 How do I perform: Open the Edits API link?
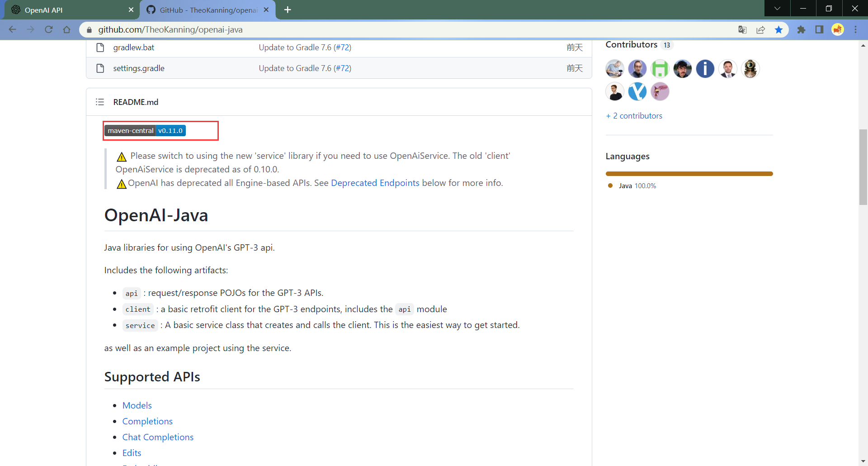(x=132, y=453)
